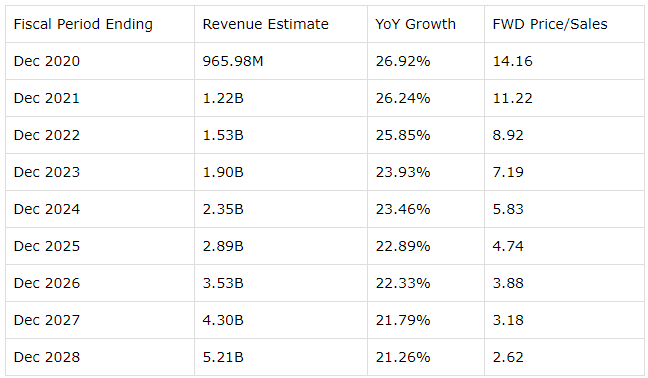The width and height of the screenshot is (648, 378).
Task: Click the 26.92% growth value
Action: tap(403, 61)
